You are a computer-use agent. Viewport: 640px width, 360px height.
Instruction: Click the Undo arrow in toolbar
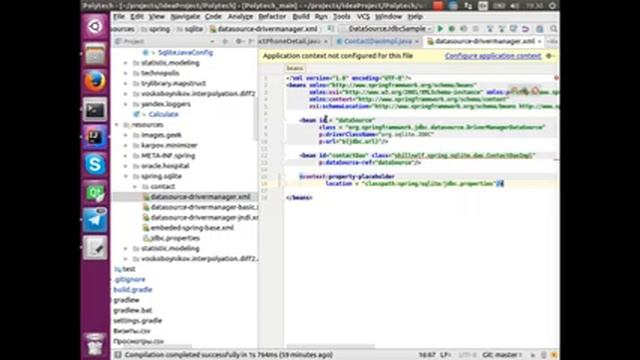[526, 29]
